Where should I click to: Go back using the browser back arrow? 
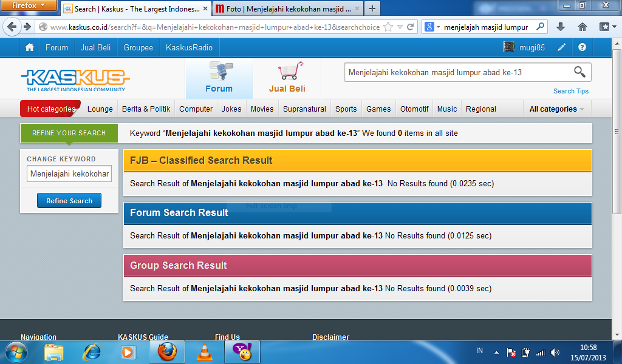tap(12, 27)
